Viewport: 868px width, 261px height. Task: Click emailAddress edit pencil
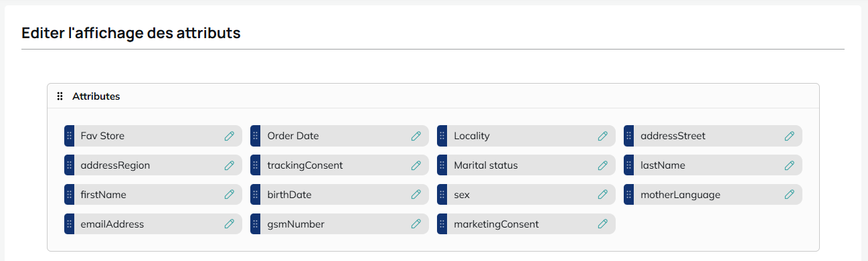[230, 224]
